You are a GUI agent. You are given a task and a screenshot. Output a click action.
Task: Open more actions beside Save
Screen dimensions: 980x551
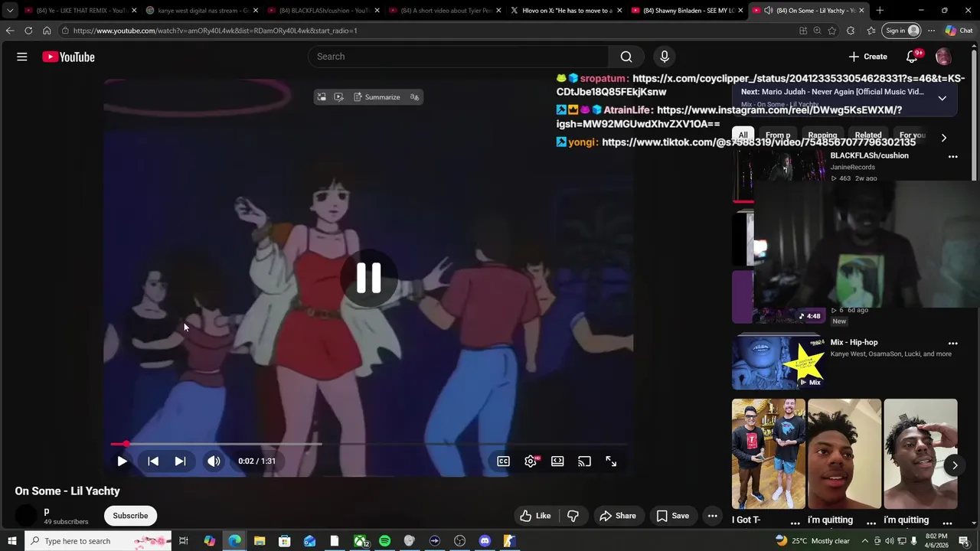[712, 516]
